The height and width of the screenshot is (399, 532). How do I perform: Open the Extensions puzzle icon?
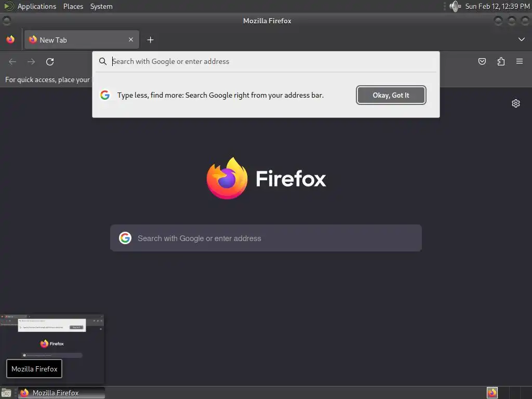501,61
